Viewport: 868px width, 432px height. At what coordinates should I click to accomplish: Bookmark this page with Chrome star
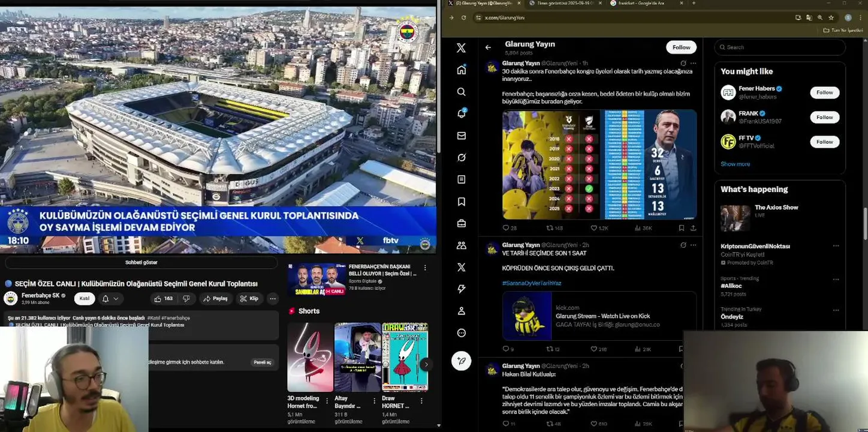[x=831, y=17]
